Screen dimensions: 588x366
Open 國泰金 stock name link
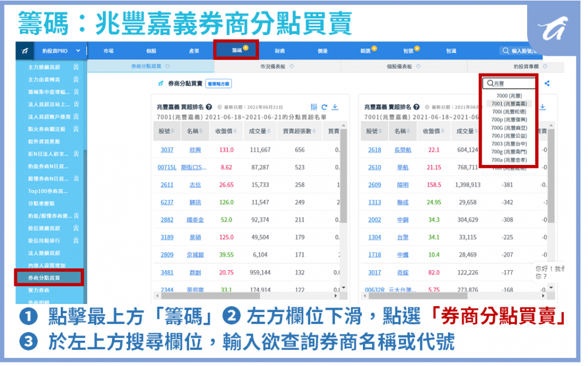click(195, 219)
